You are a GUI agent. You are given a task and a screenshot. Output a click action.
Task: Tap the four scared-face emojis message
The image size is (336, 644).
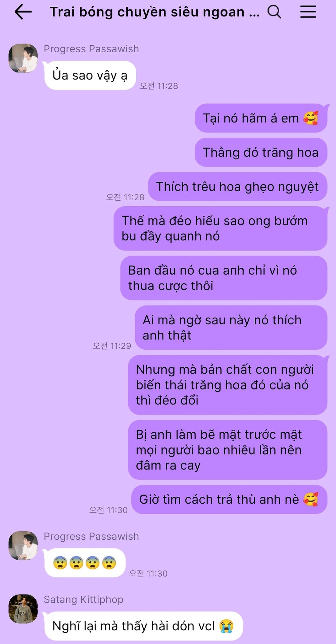point(85,563)
